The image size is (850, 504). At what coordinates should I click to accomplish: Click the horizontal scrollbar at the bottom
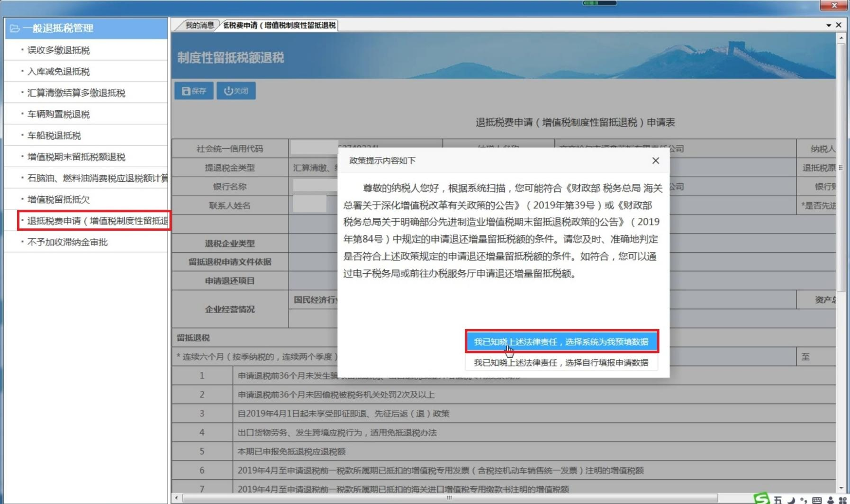pyautogui.click(x=449, y=498)
